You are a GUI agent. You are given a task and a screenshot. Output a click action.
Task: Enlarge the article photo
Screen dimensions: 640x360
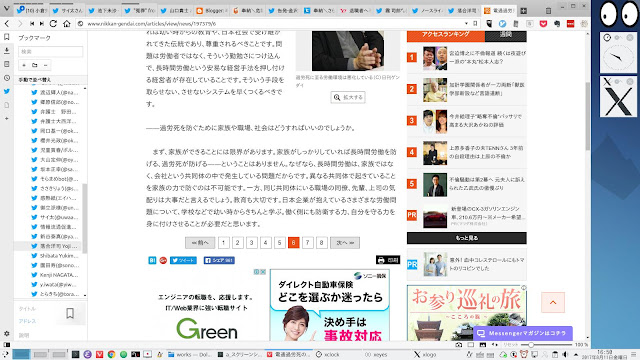pos(348,97)
